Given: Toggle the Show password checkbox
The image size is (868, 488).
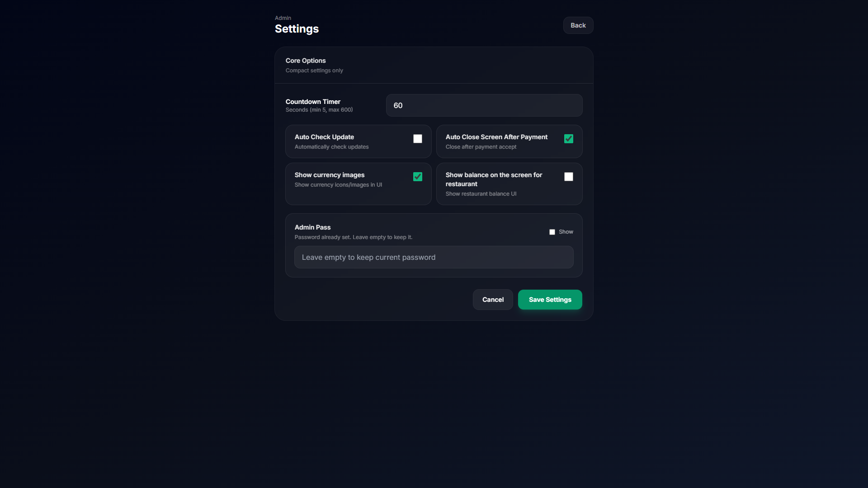Looking at the screenshot, I should click(x=552, y=232).
